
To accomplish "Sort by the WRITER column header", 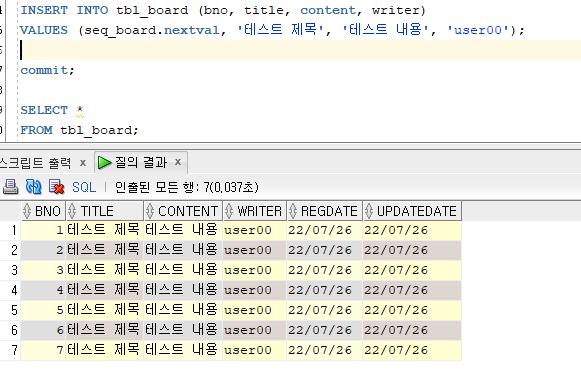I will (255, 211).
